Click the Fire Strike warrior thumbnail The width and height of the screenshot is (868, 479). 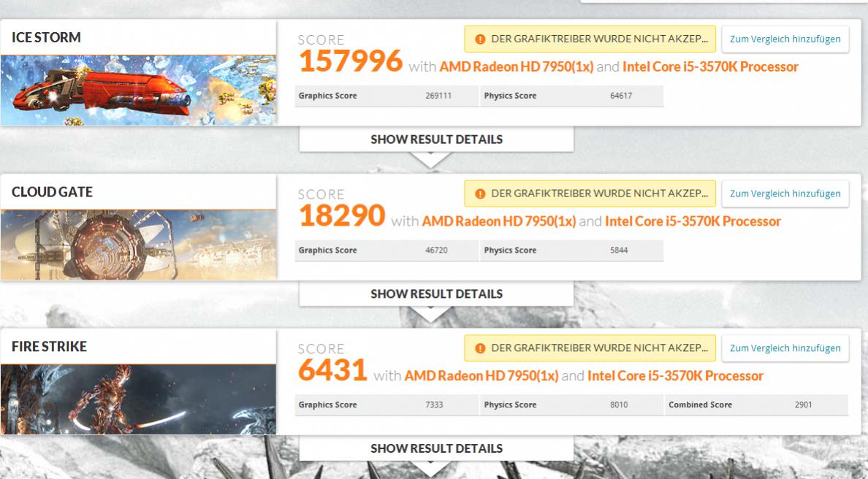138,399
